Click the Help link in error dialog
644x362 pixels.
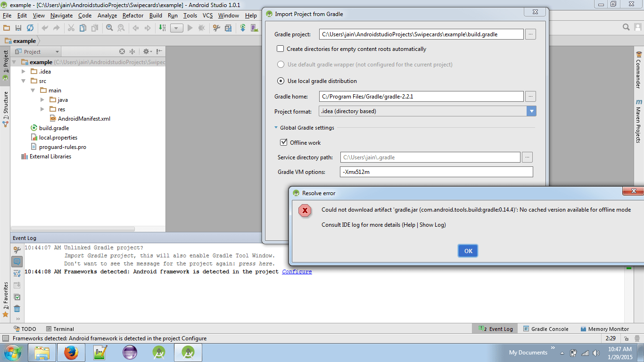(x=409, y=225)
